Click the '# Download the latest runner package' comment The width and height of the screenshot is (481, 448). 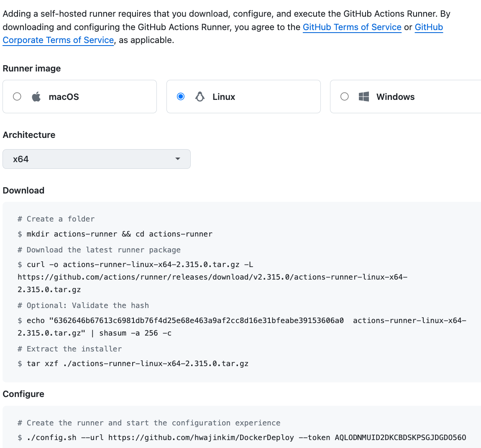99,250
